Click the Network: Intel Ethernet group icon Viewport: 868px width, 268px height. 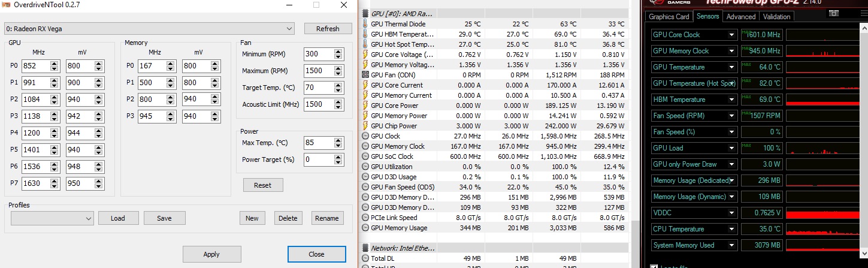click(x=366, y=248)
